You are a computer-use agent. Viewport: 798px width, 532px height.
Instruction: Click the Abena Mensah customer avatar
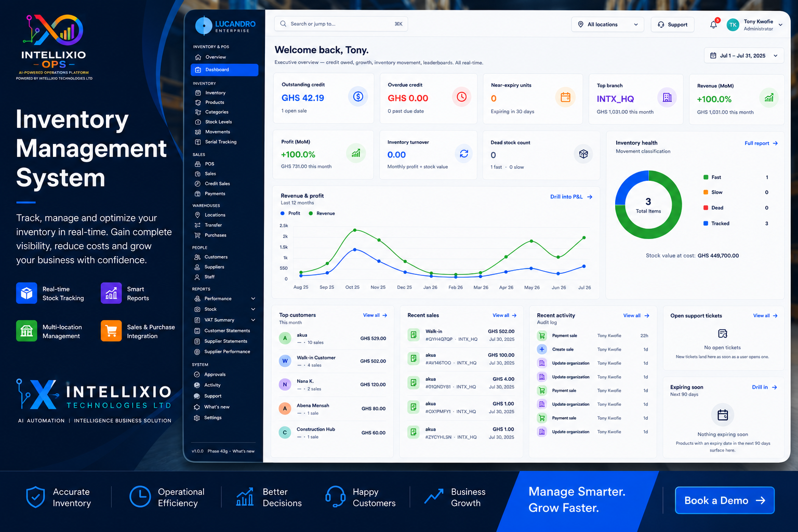tap(285, 408)
